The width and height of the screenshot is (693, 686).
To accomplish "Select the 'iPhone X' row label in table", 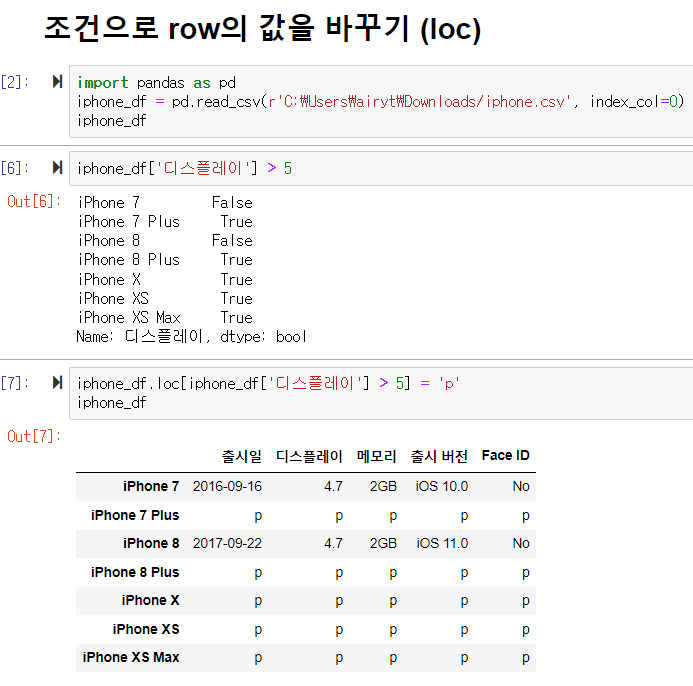I will click(x=150, y=601).
